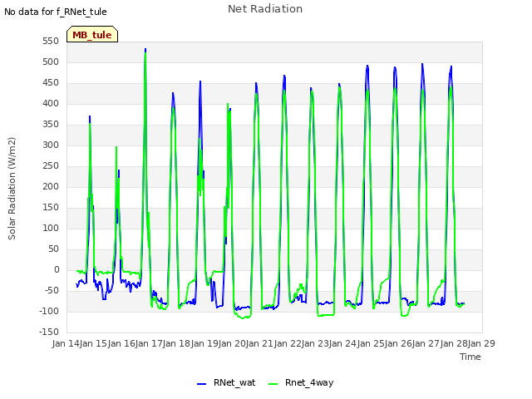Click the 300 y-axis tick label
The height and width of the screenshot is (399, 532).
[51, 145]
